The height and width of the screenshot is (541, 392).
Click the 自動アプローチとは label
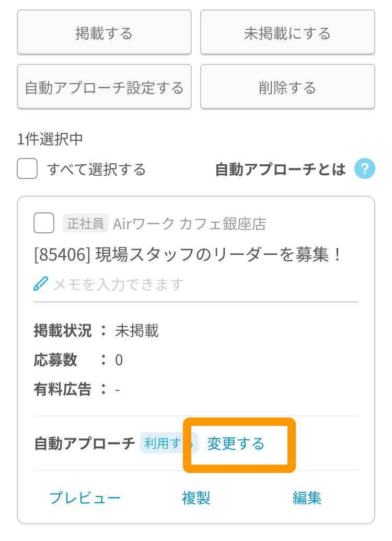[x=280, y=169]
